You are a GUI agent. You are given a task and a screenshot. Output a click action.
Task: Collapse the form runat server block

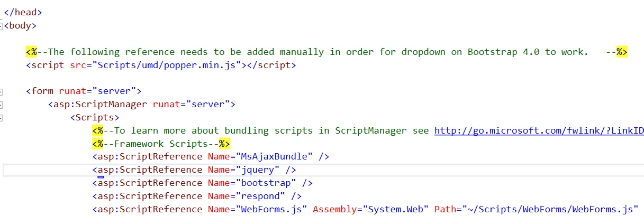click(1, 91)
